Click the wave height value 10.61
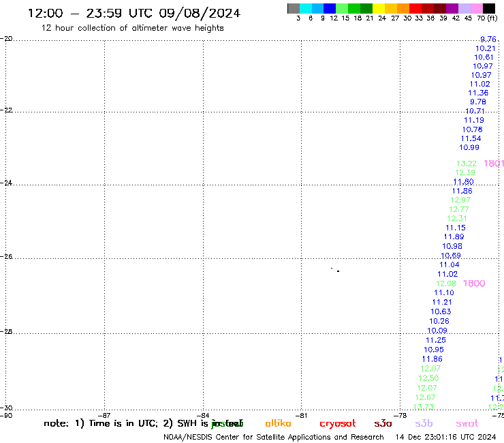Image resolution: width=504 pixels, height=443 pixels. click(484, 57)
